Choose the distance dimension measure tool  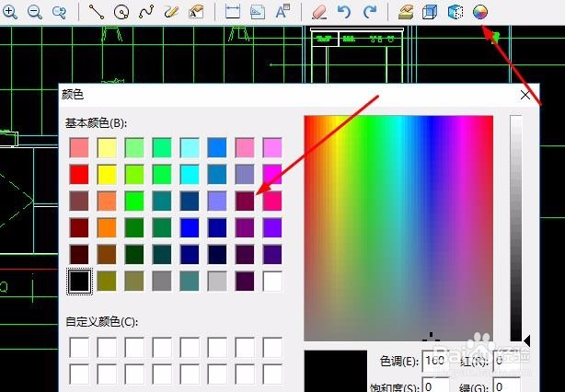click(233, 12)
